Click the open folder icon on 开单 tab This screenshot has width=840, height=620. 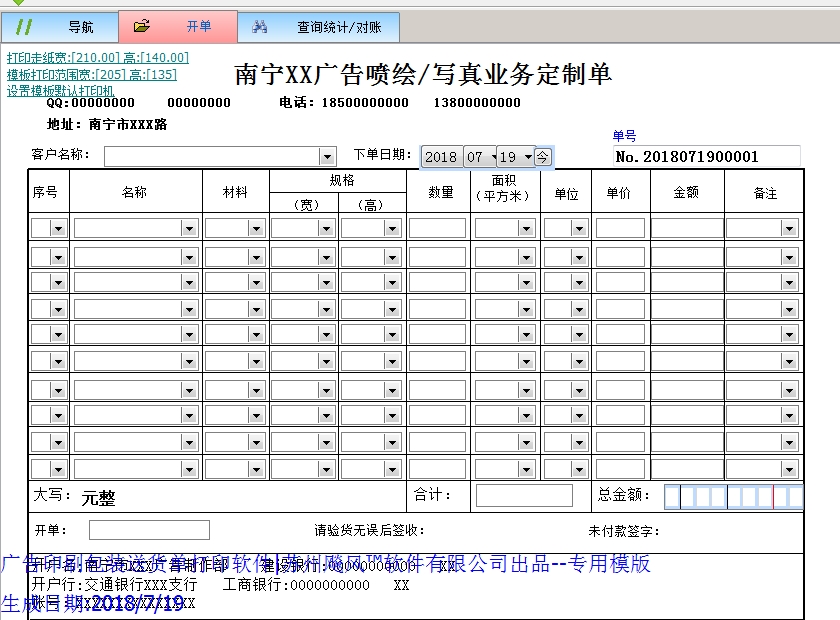[142, 27]
